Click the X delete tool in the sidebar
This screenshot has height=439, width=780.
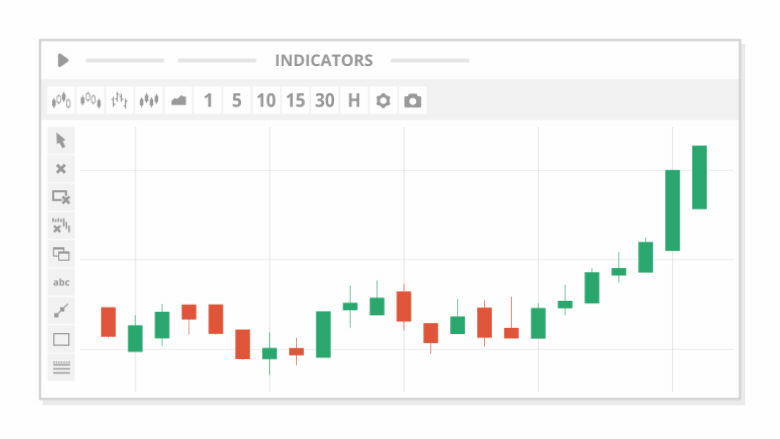(x=61, y=169)
